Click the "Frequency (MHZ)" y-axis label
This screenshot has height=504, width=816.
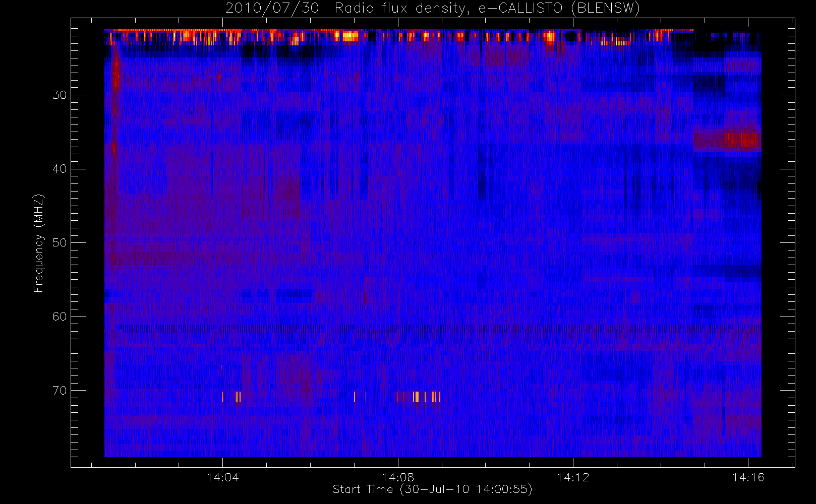click(39, 243)
